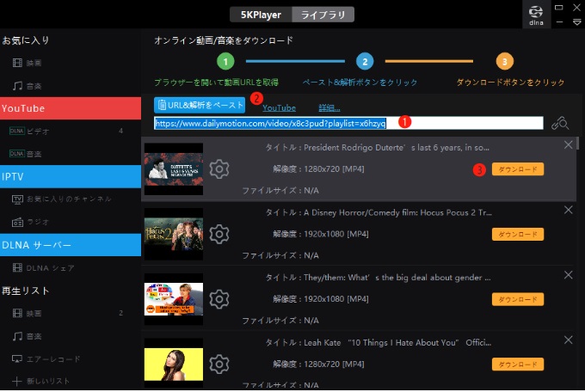Remove the President Rodrigo Duterte video entry
Image resolution: width=585 pixels, height=392 pixels.
tap(568, 144)
